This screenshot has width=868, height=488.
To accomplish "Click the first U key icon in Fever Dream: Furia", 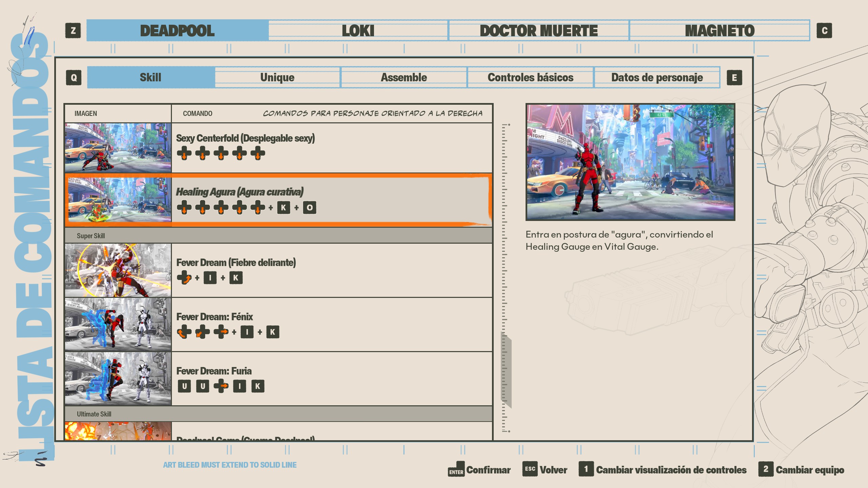I will tap(184, 386).
